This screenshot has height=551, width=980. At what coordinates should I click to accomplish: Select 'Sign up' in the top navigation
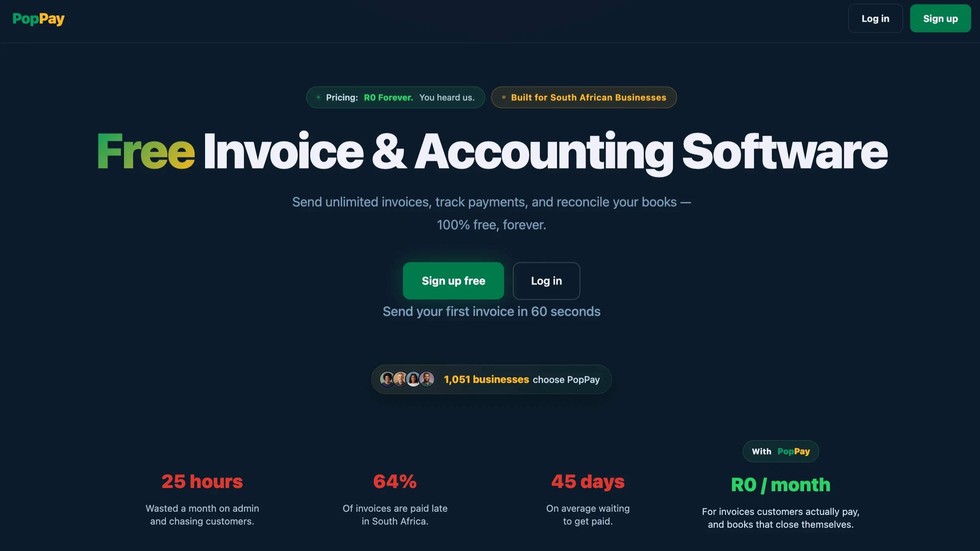pos(940,18)
